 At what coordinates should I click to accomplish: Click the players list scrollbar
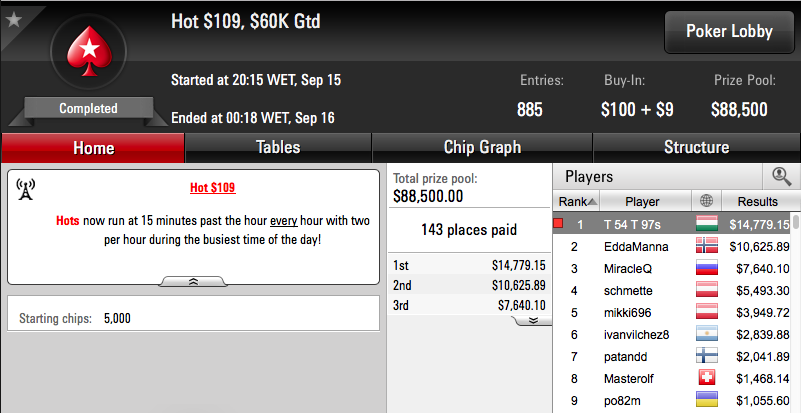click(x=796, y=312)
